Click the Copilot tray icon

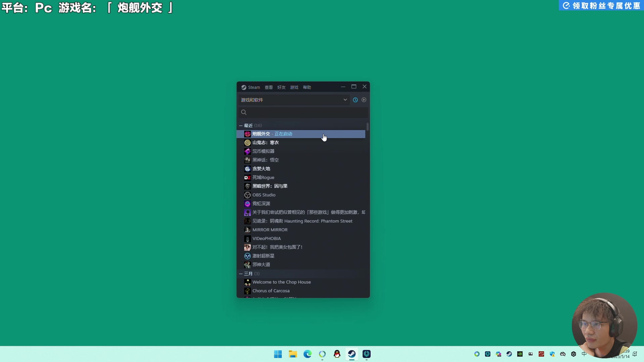tap(498, 354)
